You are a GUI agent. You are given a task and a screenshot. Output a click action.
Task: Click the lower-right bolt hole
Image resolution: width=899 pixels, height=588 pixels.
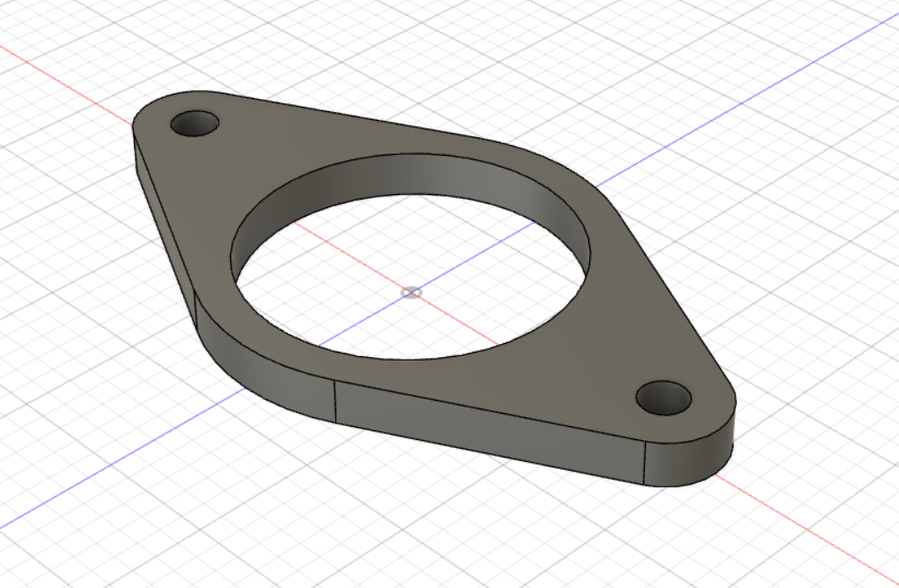click(664, 397)
